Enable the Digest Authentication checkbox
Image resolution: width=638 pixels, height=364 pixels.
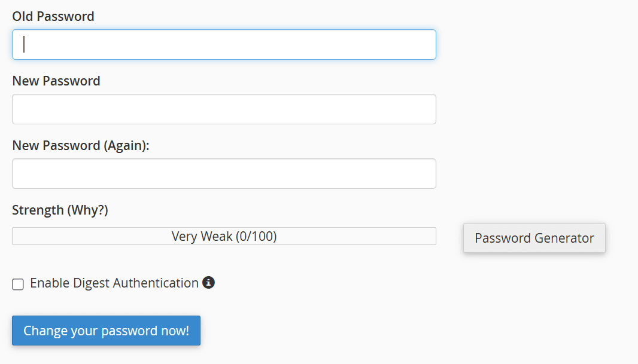(x=18, y=284)
